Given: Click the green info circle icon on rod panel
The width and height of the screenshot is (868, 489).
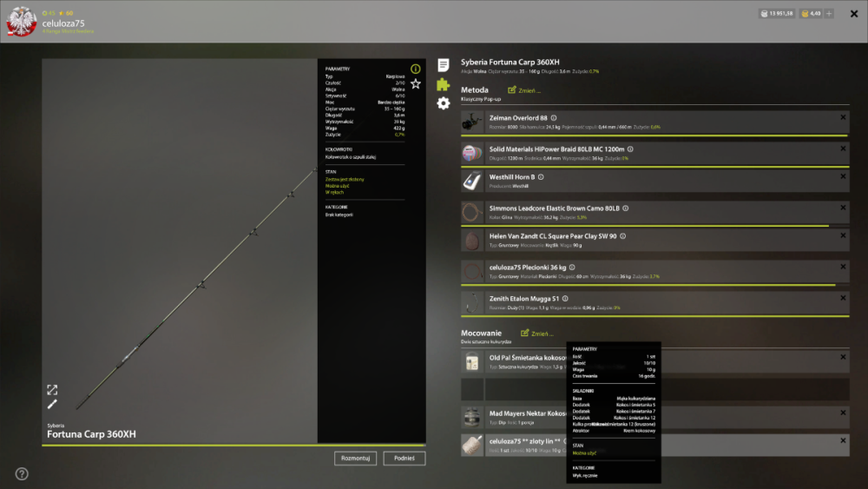Looking at the screenshot, I should [415, 69].
